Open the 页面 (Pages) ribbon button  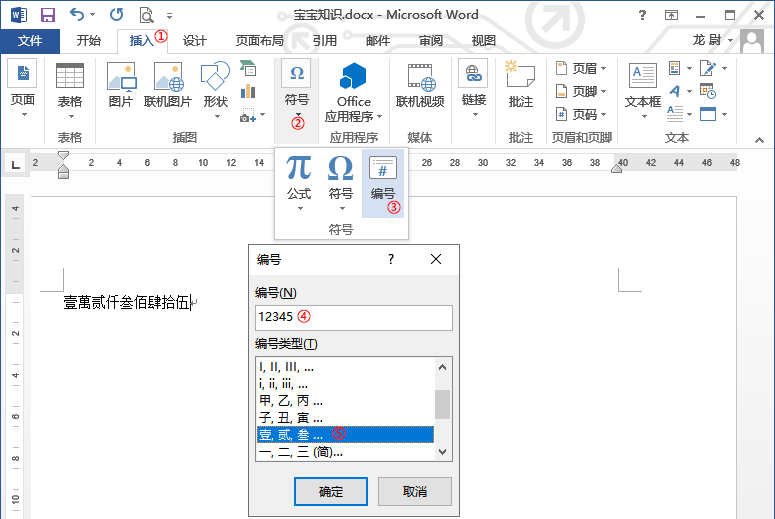pos(23,89)
